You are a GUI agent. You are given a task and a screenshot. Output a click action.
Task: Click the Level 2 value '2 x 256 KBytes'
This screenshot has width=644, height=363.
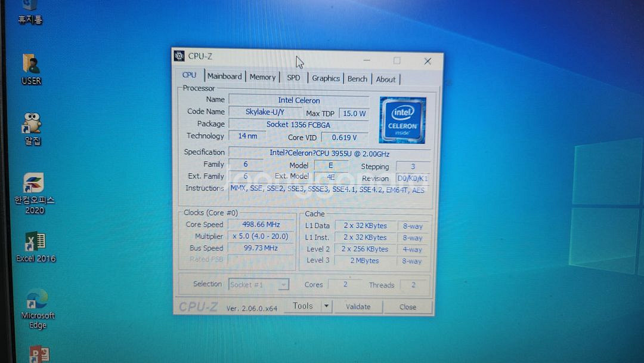click(x=365, y=249)
